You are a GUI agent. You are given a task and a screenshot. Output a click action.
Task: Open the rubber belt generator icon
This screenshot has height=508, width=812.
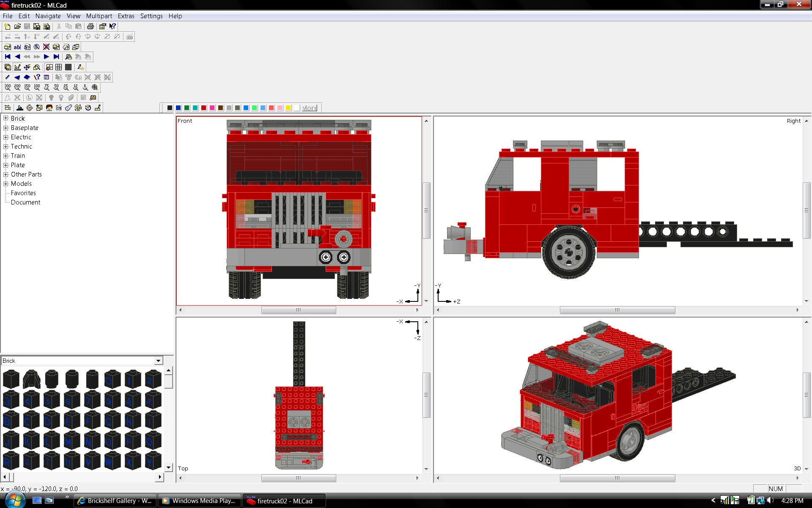tap(69, 108)
